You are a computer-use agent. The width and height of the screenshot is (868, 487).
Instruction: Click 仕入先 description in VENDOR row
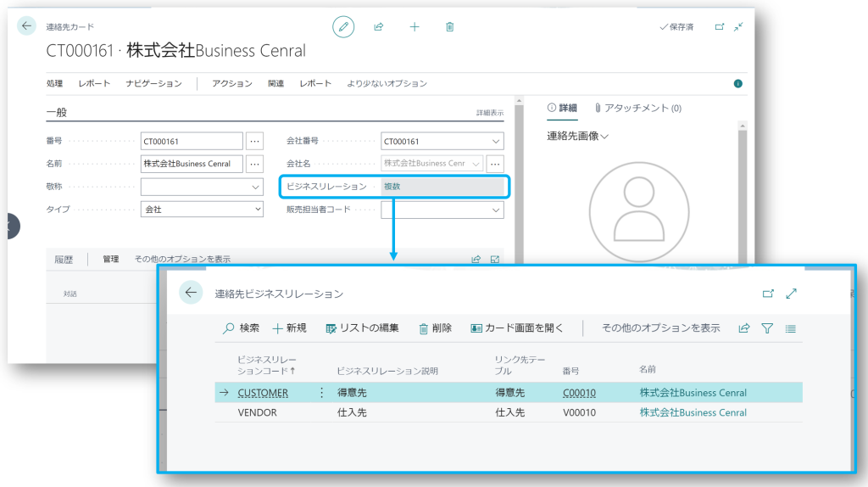[x=352, y=412]
